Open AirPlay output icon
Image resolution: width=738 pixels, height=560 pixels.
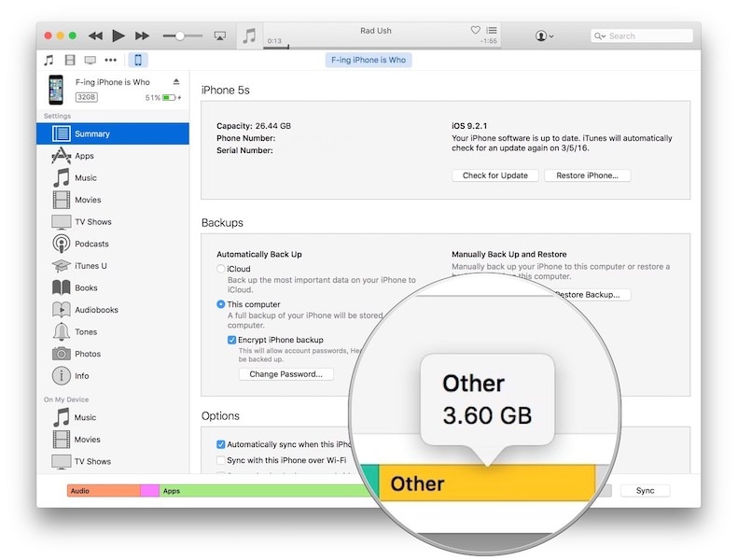point(220,35)
